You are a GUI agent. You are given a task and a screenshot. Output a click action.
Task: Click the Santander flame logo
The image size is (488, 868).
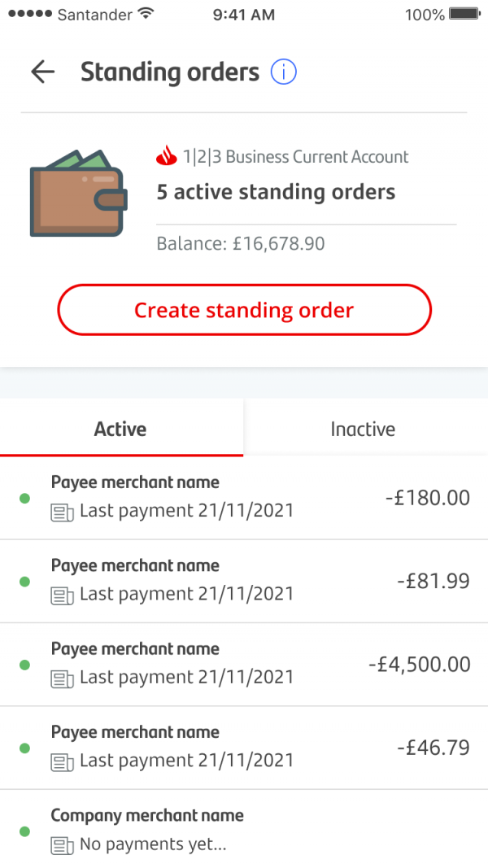tap(165, 156)
